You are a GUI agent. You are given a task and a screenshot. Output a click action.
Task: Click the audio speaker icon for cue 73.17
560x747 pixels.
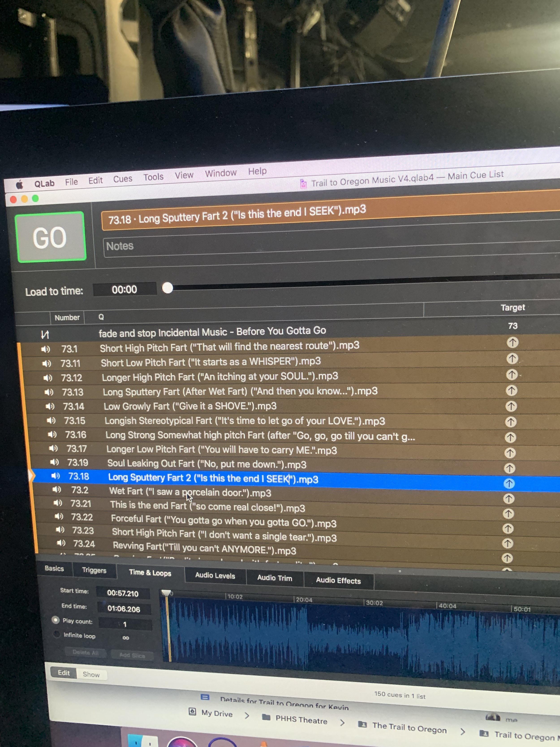(x=53, y=448)
